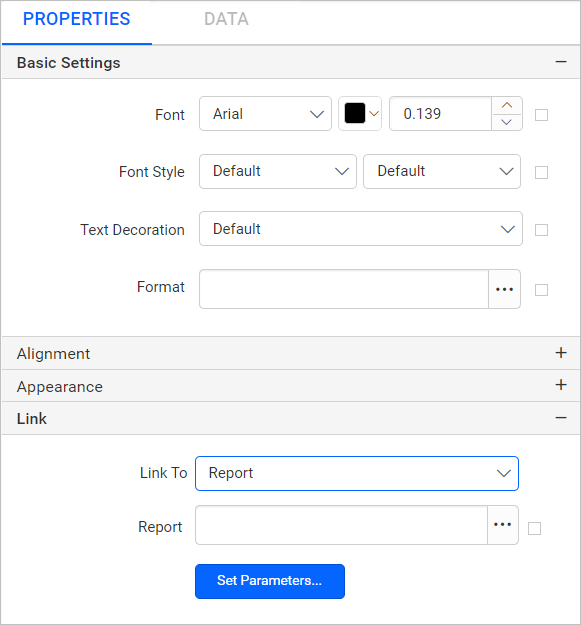Expand the Appearance section
This screenshot has width=581, height=625.
click(561, 385)
